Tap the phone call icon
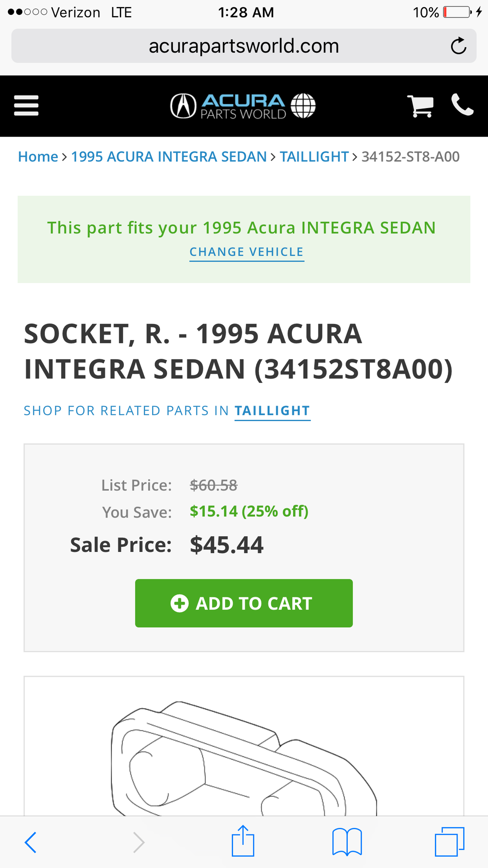This screenshot has height=868, width=488. point(462,105)
